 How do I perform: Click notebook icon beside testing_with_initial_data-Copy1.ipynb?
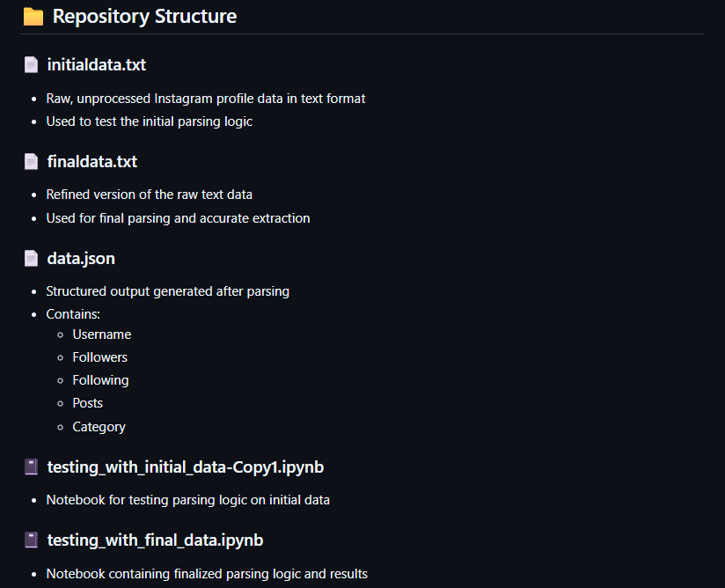click(x=32, y=467)
